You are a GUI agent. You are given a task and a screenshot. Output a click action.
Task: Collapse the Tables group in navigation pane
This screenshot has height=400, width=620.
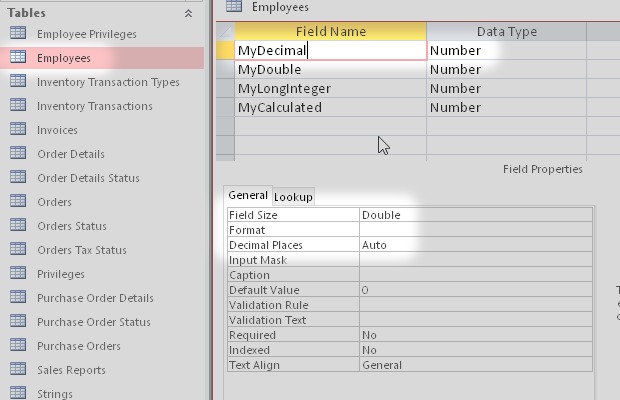(188, 13)
